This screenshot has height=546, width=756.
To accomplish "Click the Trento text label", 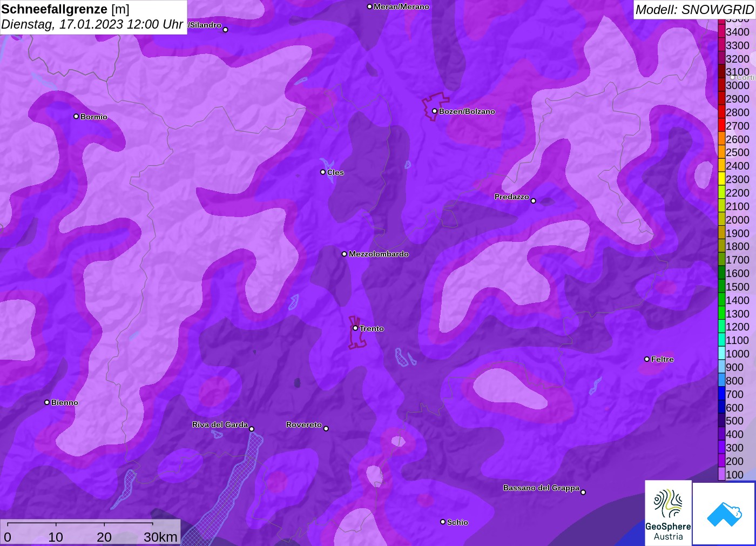I will coord(372,328).
